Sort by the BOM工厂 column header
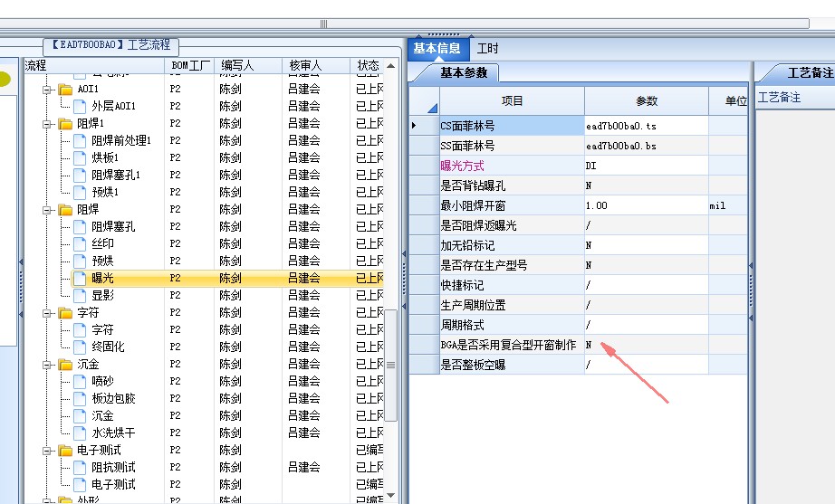The width and height of the screenshot is (835, 504). coord(189,65)
